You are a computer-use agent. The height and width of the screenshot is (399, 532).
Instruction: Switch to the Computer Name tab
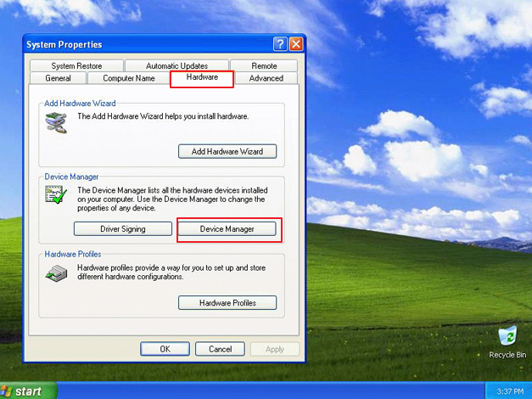[x=129, y=78]
